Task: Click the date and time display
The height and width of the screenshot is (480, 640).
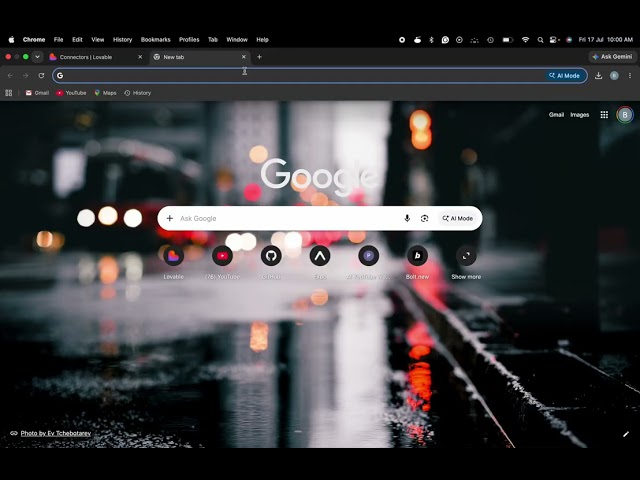Action: [x=606, y=40]
